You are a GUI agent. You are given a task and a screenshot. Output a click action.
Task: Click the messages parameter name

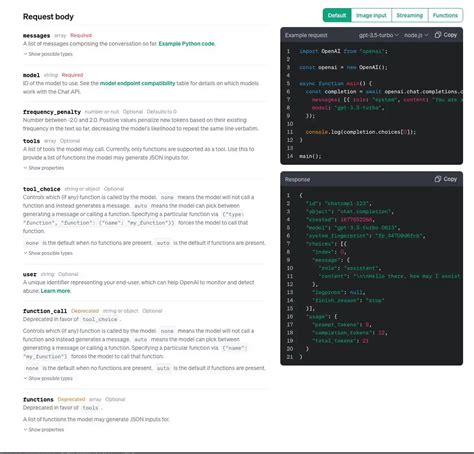pyautogui.click(x=36, y=36)
